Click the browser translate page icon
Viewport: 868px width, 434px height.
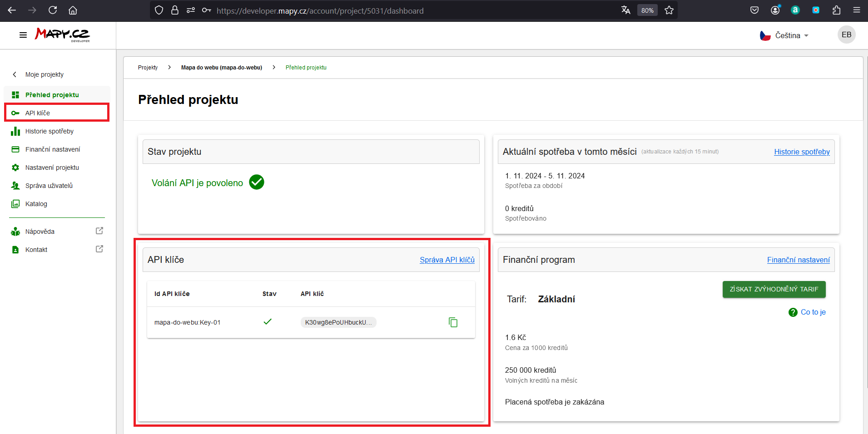(625, 10)
